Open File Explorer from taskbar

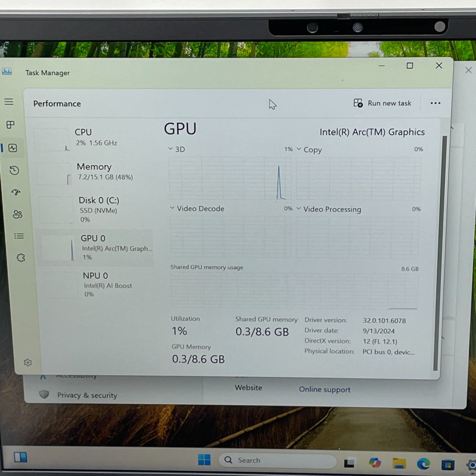tap(399, 463)
